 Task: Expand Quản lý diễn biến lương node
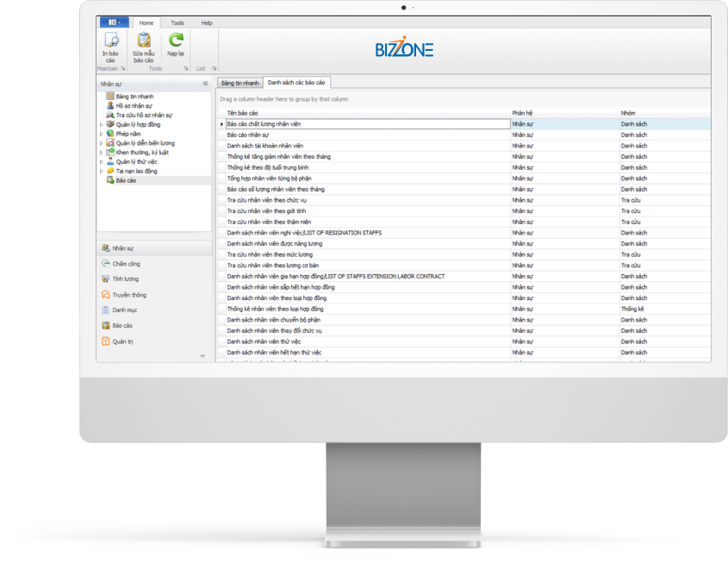pos(101,143)
